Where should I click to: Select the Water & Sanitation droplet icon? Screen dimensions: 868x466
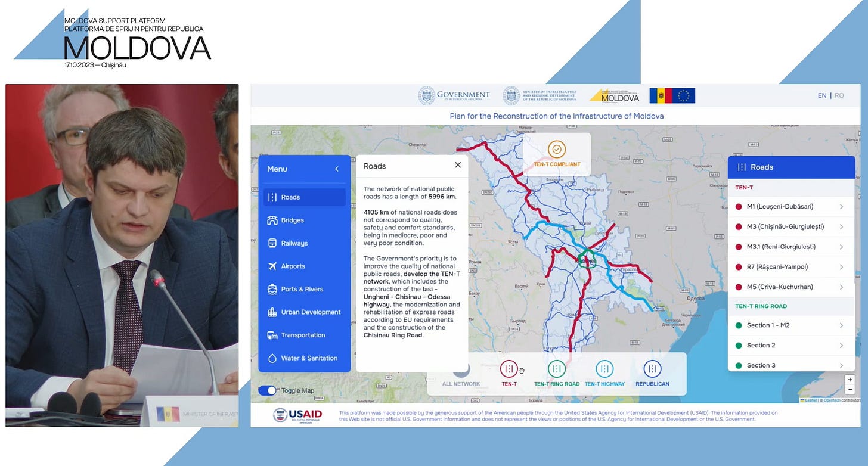click(272, 358)
